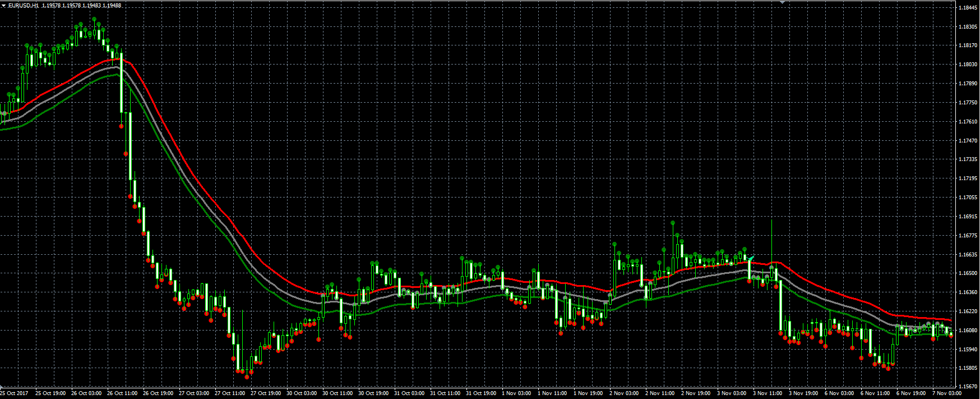The height and width of the screenshot is (399, 980).
Task: Click the 1 Nov 19:00 axis label
Action: [x=588, y=393]
